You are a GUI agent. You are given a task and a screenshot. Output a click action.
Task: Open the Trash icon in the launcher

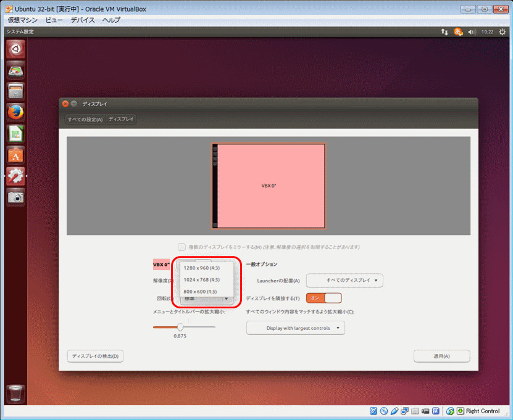click(x=15, y=393)
